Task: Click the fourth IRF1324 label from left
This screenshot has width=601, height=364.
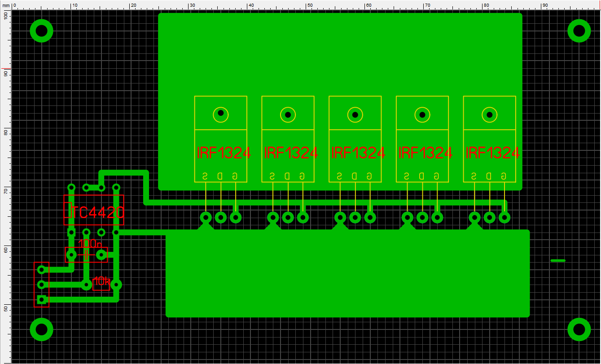Action: 425,153
